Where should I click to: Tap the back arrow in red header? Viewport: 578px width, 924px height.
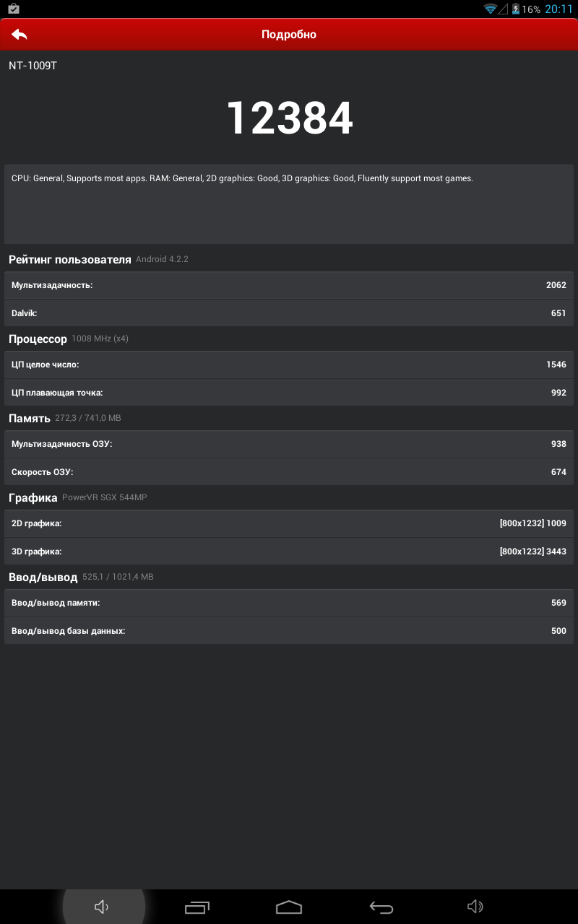point(20,34)
